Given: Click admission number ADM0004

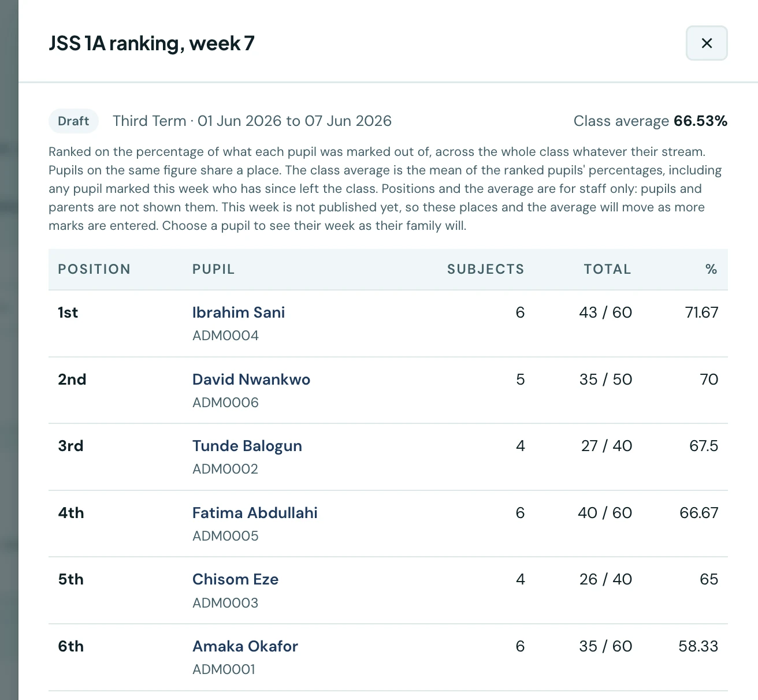Looking at the screenshot, I should coord(225,336).
